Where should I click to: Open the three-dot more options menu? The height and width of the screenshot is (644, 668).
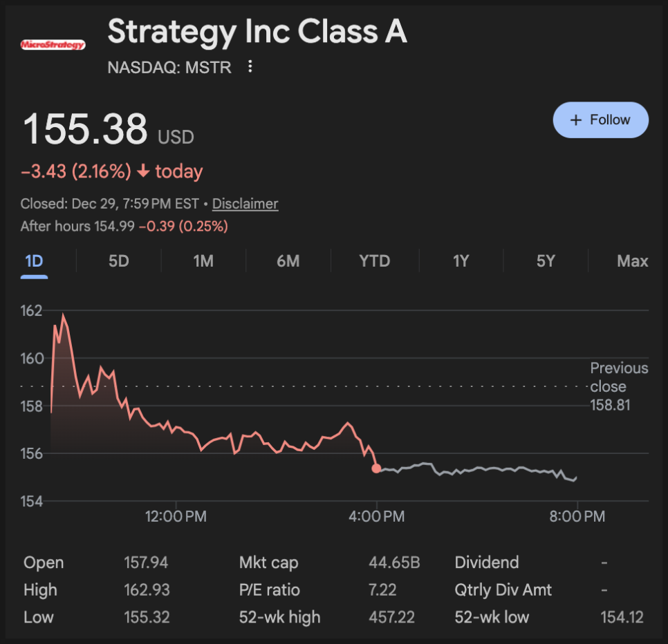point(250,67)
